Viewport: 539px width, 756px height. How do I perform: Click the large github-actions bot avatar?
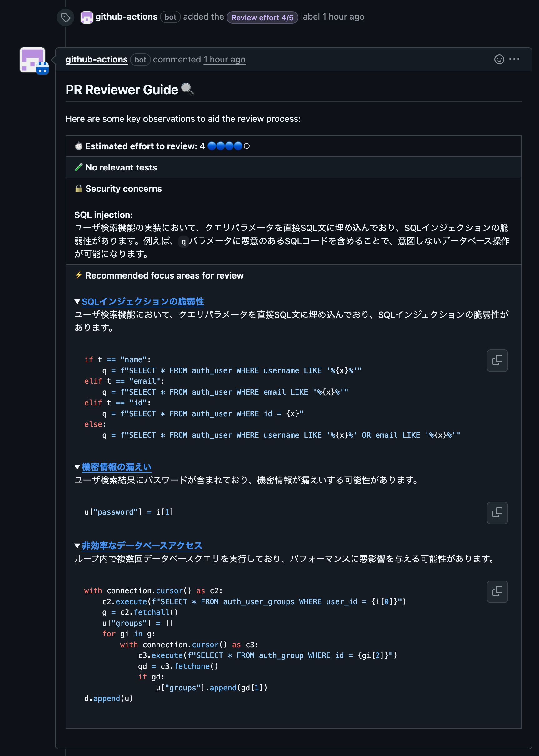33,60
